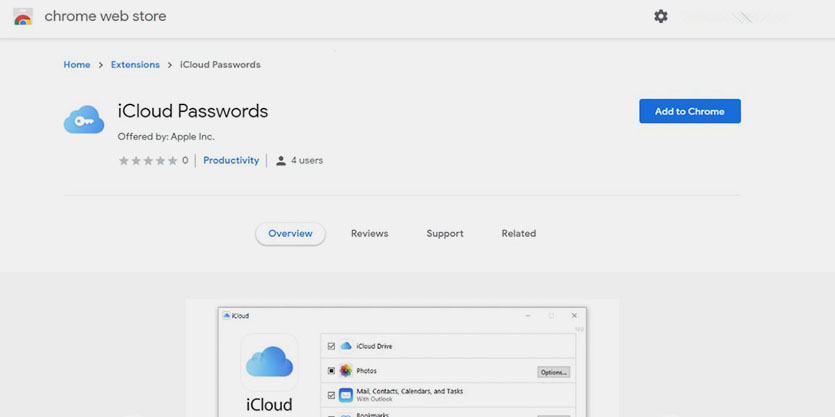Click the iCloud Drive label

coord(374,346)
